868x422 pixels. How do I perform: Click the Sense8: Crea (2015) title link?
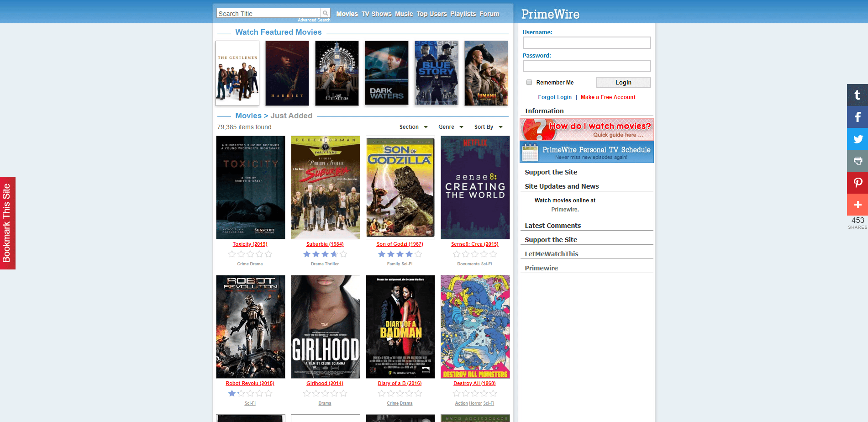tap(475, 244)
